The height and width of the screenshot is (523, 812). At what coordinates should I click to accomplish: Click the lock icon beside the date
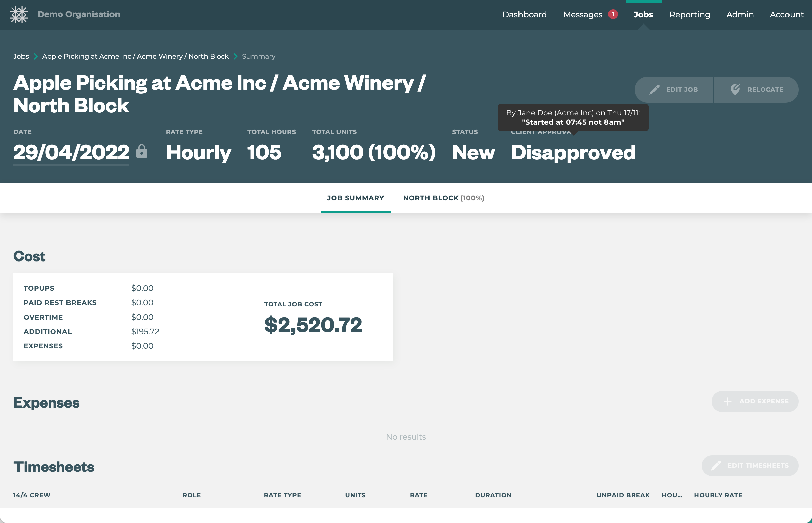[x=142, y=151]
